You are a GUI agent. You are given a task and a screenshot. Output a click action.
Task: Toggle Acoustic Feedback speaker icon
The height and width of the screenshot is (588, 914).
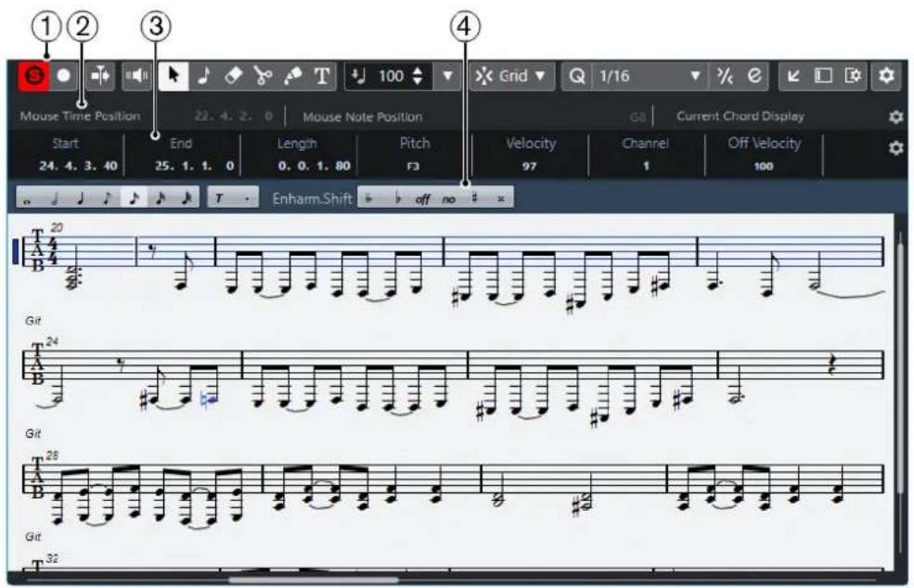136,76
